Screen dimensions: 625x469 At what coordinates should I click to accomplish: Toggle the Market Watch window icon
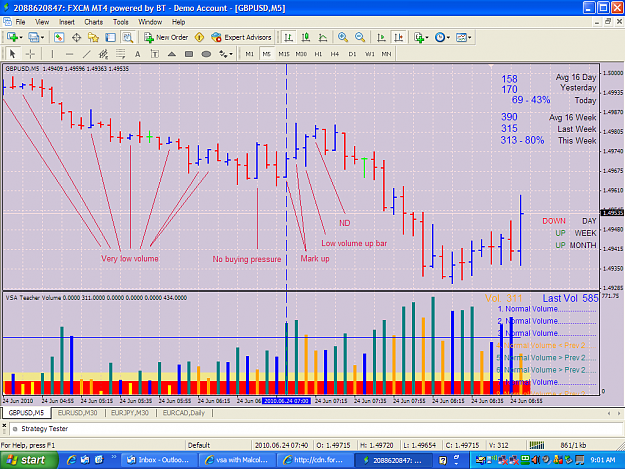pos(59,37)
